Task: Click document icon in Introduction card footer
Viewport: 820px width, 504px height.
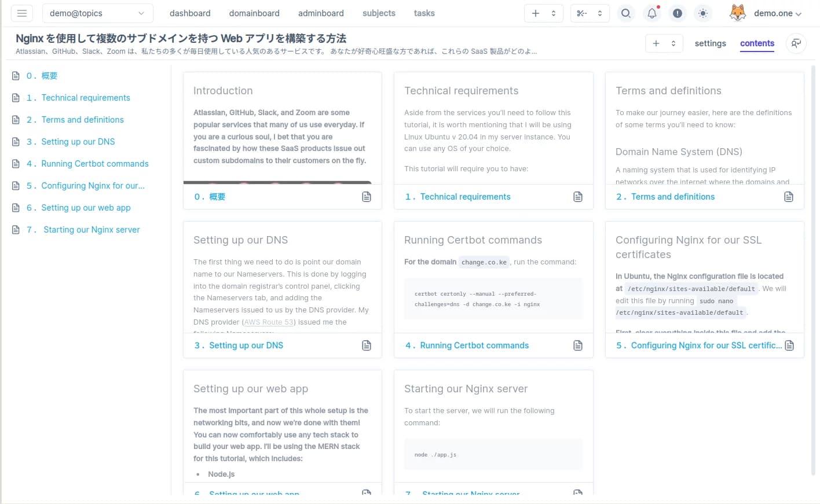Action: point(367,197)
